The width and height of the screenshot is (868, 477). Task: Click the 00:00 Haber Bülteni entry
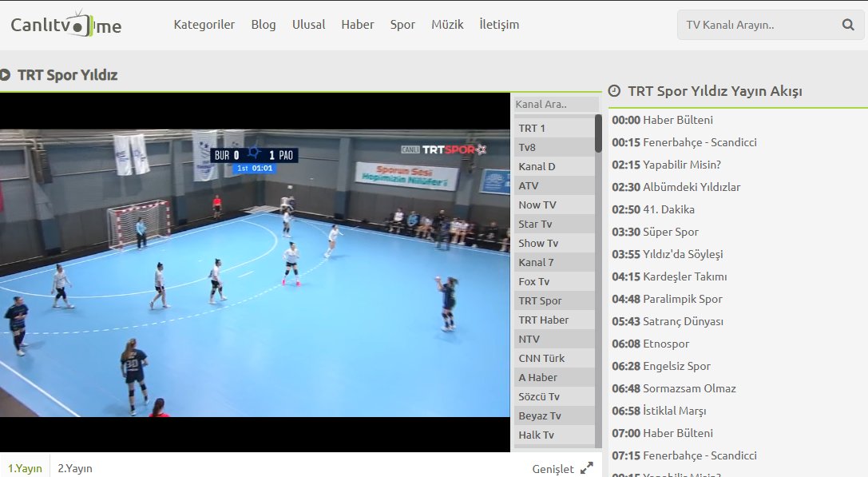662,120
